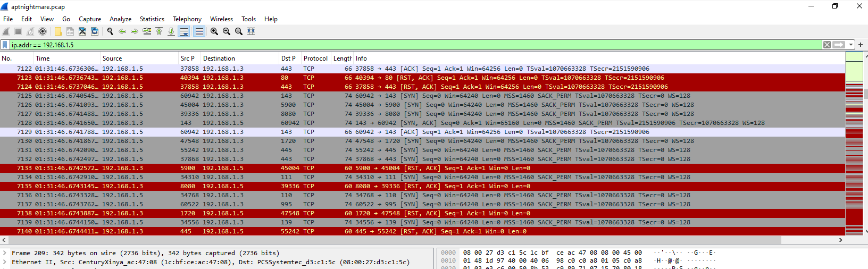Toggle packet list colorization
Screen dimensions: 868x269
[x=199, y=31]
